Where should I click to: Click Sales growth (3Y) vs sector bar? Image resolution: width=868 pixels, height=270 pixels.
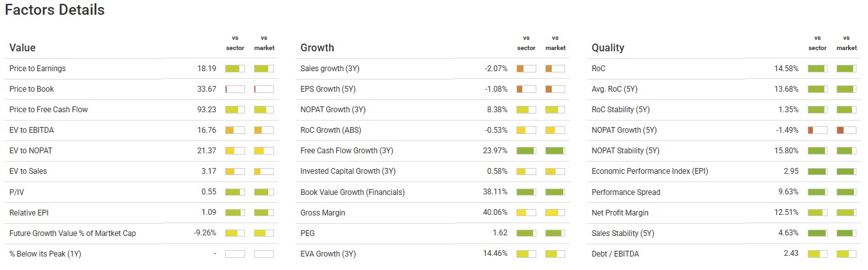click(526, 69)
